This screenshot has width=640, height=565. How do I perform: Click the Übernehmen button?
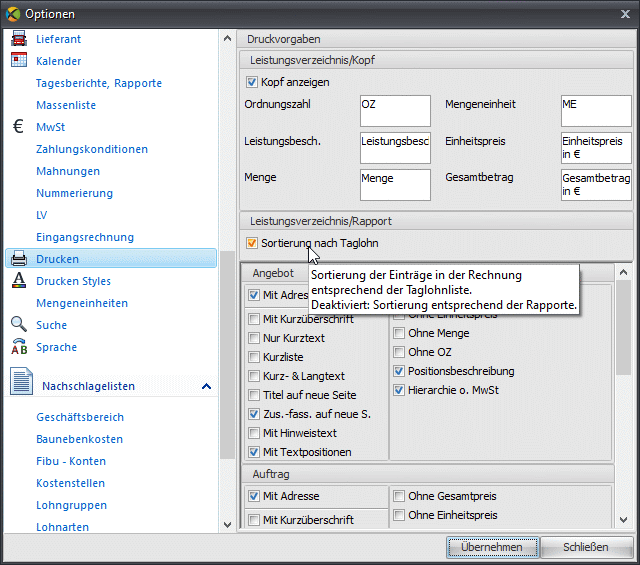click(x=492, y=547)
